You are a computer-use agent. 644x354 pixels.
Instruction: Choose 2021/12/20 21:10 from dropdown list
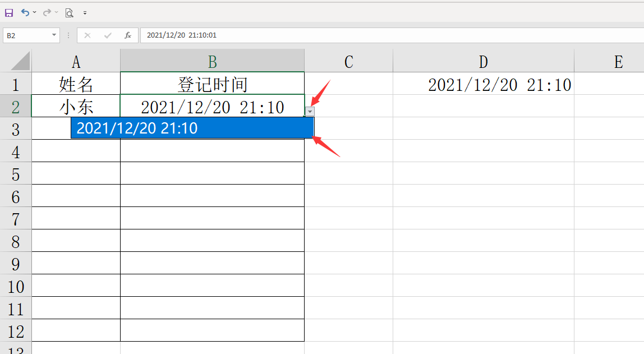pyautogui.click(x=192, y=128)
